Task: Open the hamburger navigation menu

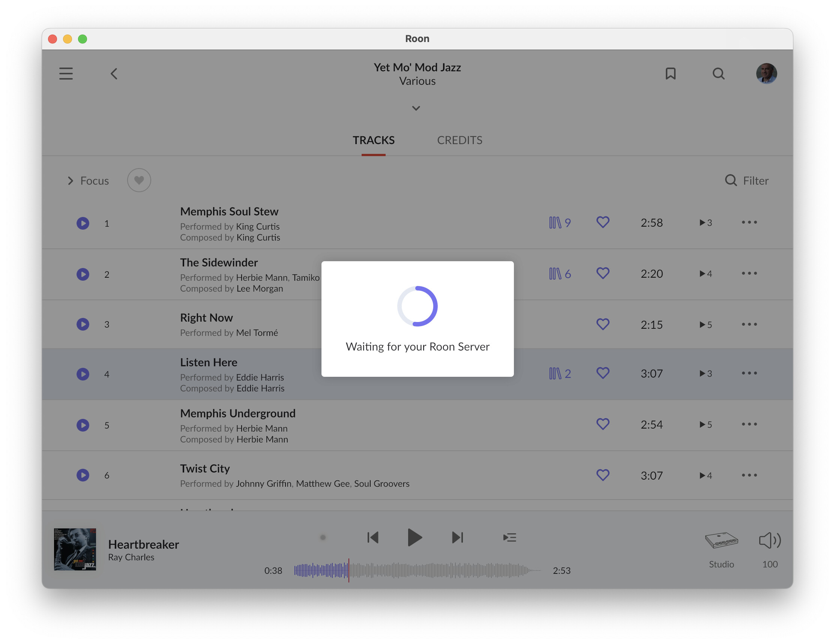Action: point(66,74)
